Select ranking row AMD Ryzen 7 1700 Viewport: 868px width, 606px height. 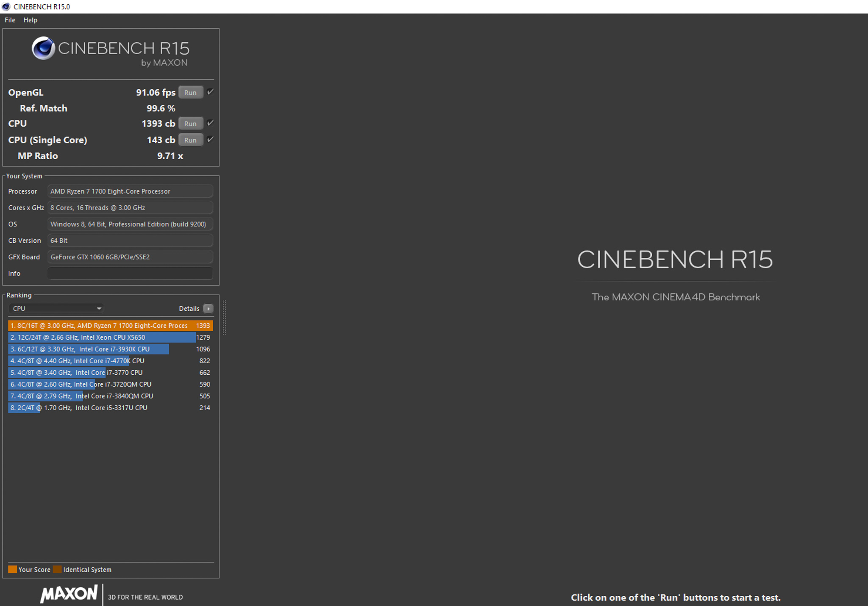[110, 326]
